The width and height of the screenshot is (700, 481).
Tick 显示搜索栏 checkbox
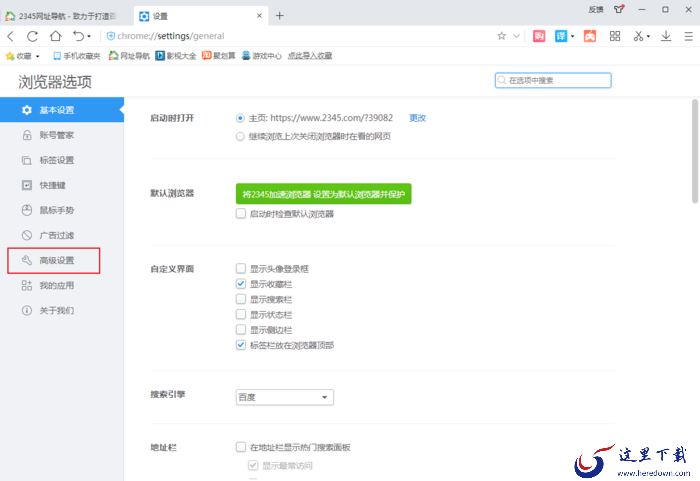coord(241,299)
